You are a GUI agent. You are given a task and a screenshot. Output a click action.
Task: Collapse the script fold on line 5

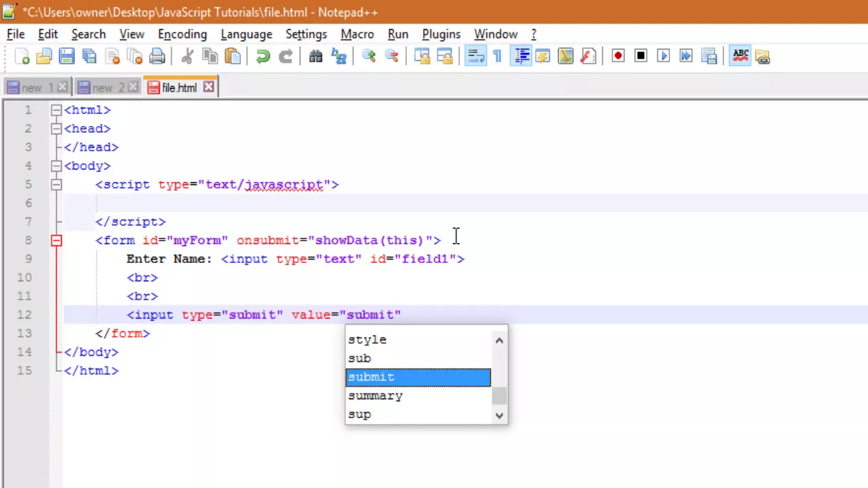(x=56, y=184)
